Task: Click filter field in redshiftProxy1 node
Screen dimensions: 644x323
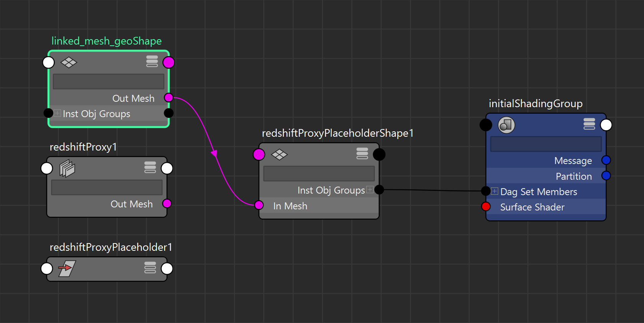Action: 107,187
